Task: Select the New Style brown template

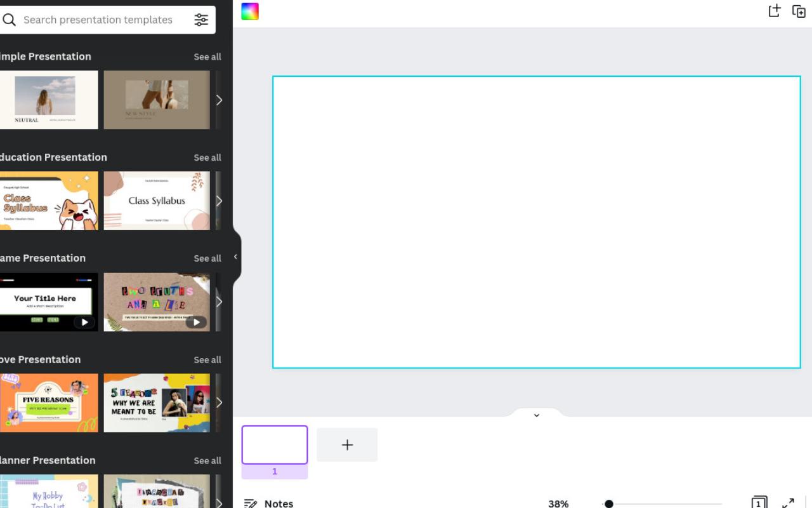Action: tap(157, 100)
